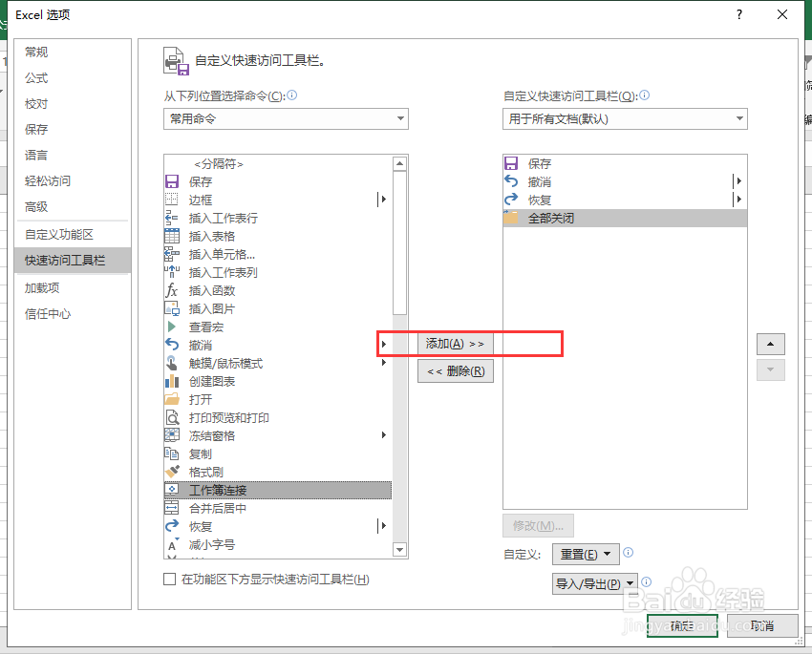Viewport: 812px width, 654px height.
Task: Go to the 信任中心 section
Action: coord(49,312)
